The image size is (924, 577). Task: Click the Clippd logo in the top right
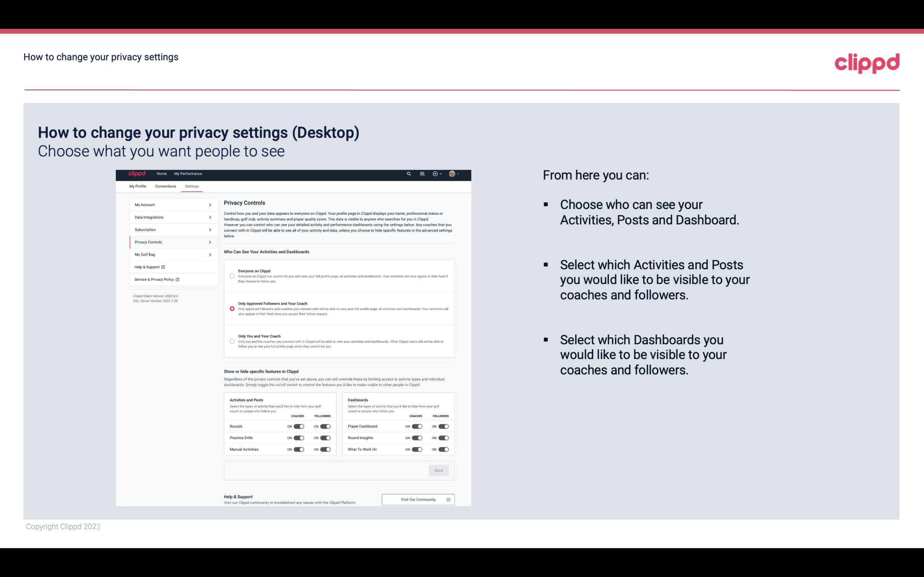pos(865,62)
